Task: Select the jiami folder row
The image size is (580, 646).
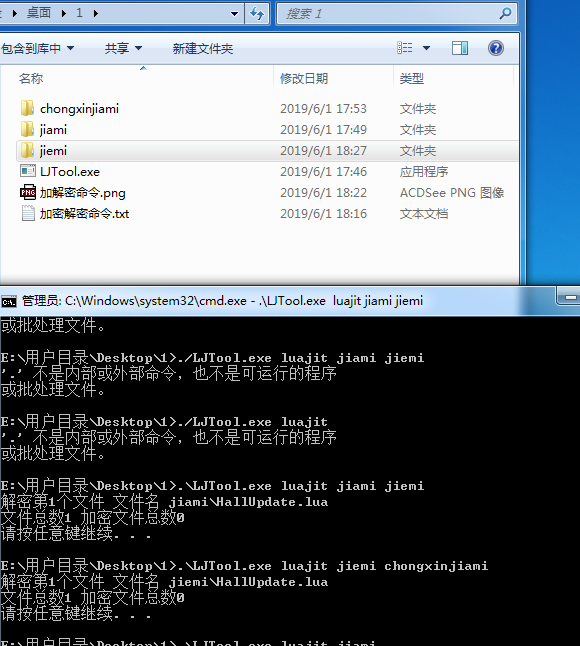Action: (267, 129)
